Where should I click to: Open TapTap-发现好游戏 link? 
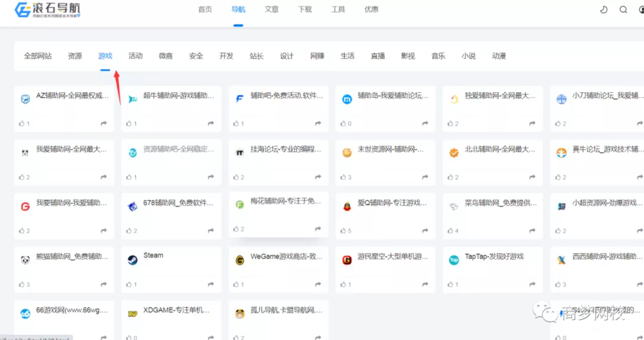pos(494,257)
